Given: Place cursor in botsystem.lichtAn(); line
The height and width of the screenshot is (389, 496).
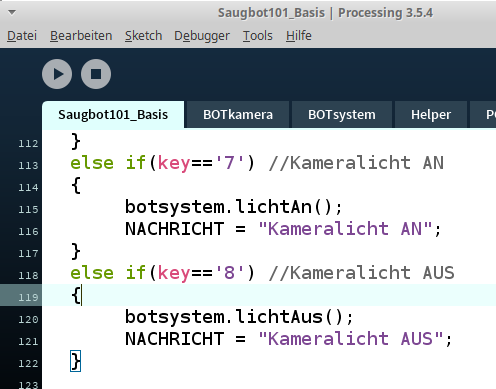Looking at the screenshot, I should coord(234,207).
